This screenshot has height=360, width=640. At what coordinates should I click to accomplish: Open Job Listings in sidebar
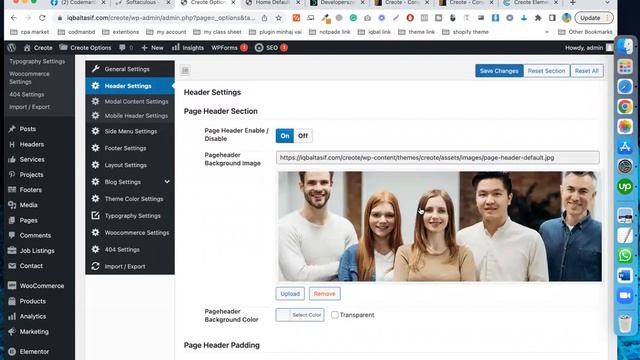37,251
